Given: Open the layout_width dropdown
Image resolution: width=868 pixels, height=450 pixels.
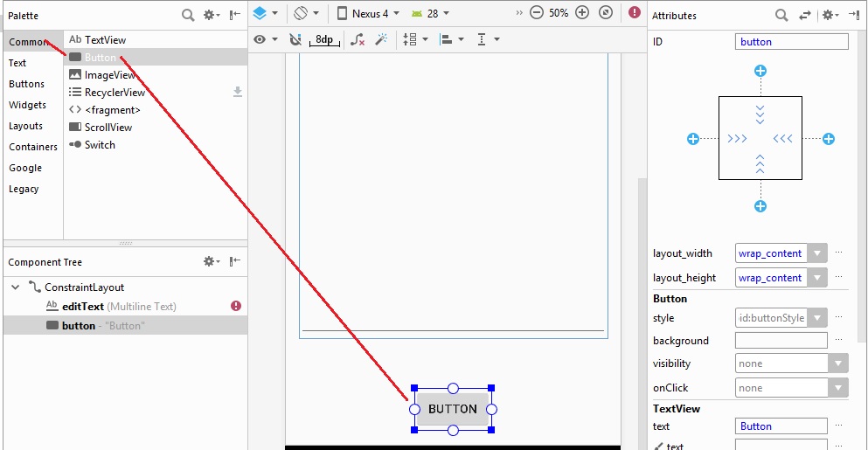Looking at the screenshot, I should 816,253.
